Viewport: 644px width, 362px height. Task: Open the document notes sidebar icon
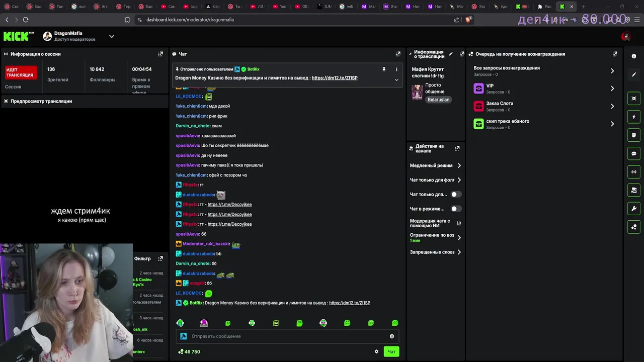[x=634, y=135]
